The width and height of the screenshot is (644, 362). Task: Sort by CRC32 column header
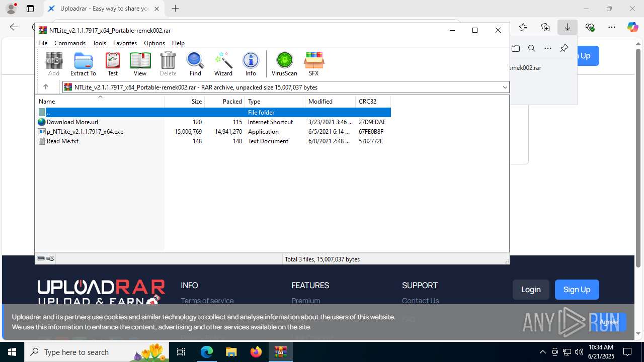click(x=373, y=102)
